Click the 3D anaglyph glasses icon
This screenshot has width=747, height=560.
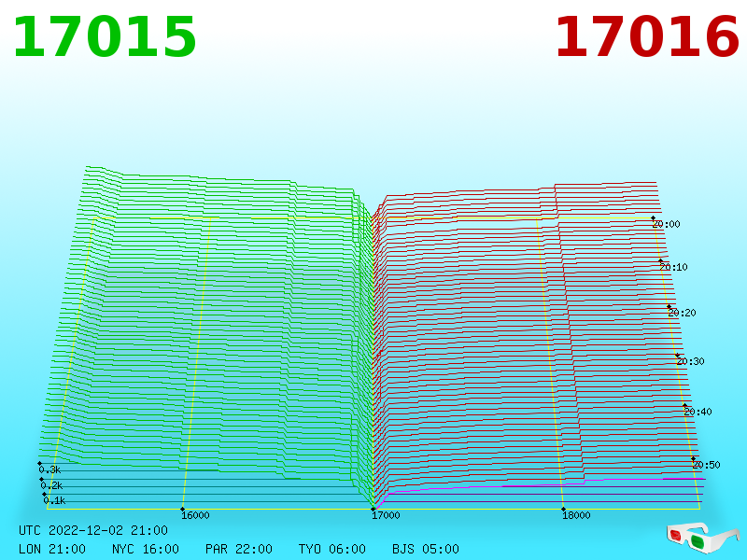point(702,539)
